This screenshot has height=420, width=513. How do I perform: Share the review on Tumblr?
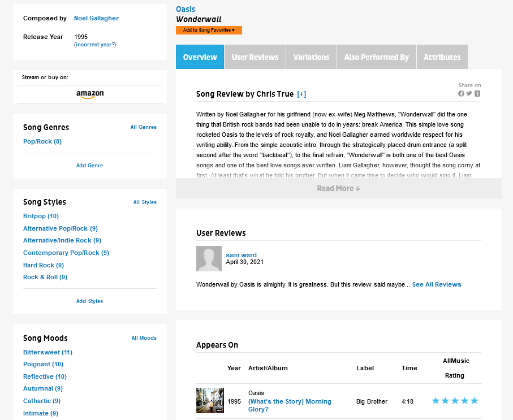pyautogui.click(x=477, y=94)
